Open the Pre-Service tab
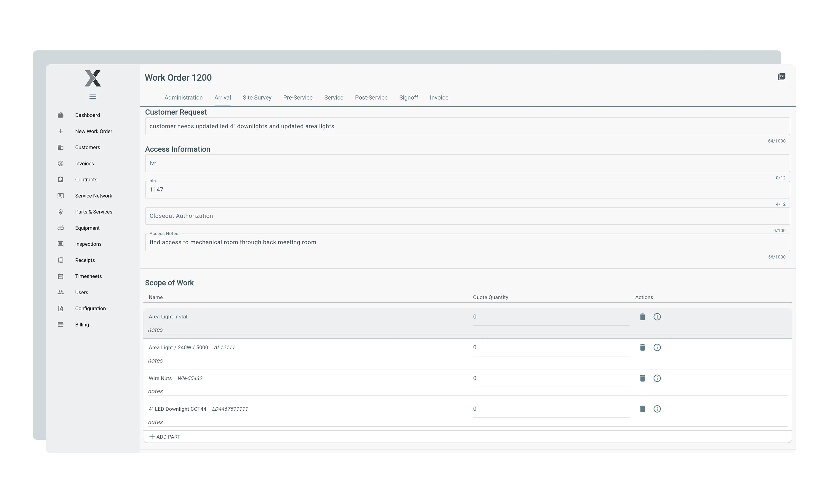Viewport: 830px width, 504px height. [298, 98]
